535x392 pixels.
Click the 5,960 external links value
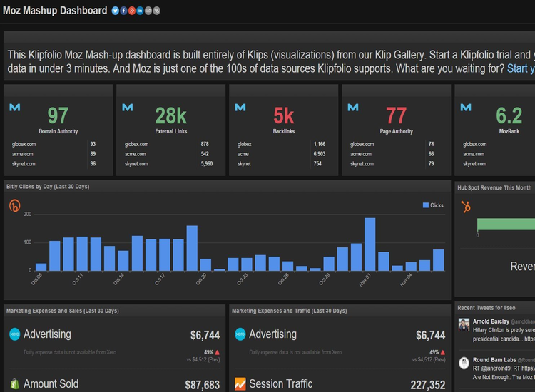(x=207, y=164)
